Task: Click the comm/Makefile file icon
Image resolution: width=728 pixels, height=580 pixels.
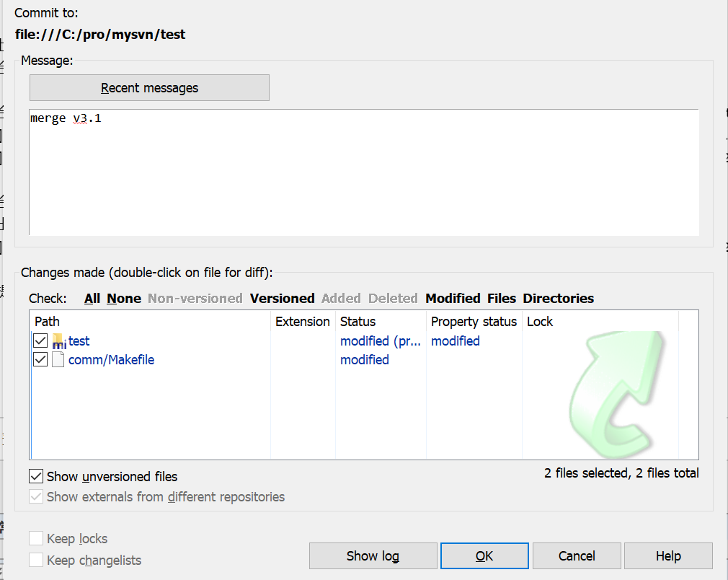Action: coord(58,360)
